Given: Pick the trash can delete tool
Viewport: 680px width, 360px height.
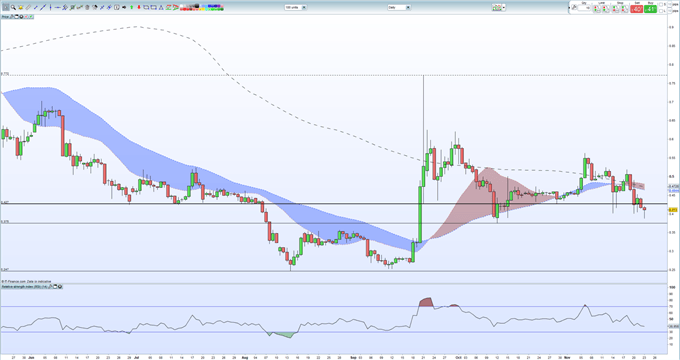Looking at the screenshot, I should click(87, 7).
